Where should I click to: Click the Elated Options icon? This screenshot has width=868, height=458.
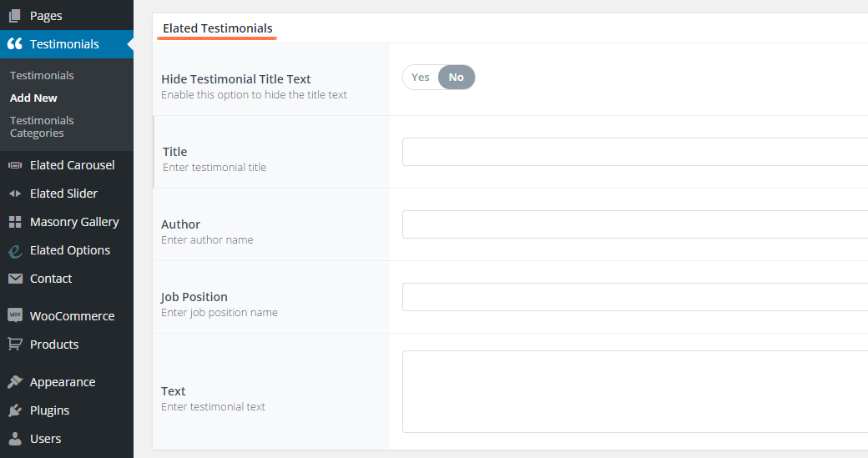(x=14, y=250)
